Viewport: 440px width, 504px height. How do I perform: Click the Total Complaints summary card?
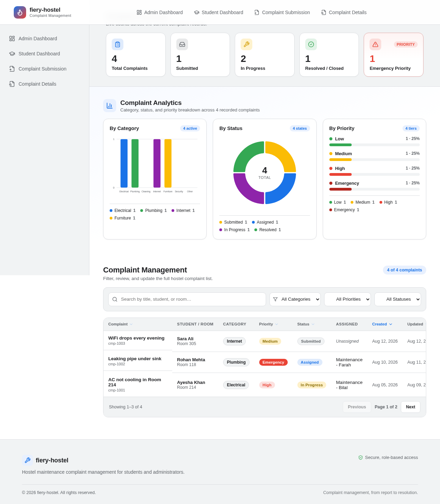(136, 55)
